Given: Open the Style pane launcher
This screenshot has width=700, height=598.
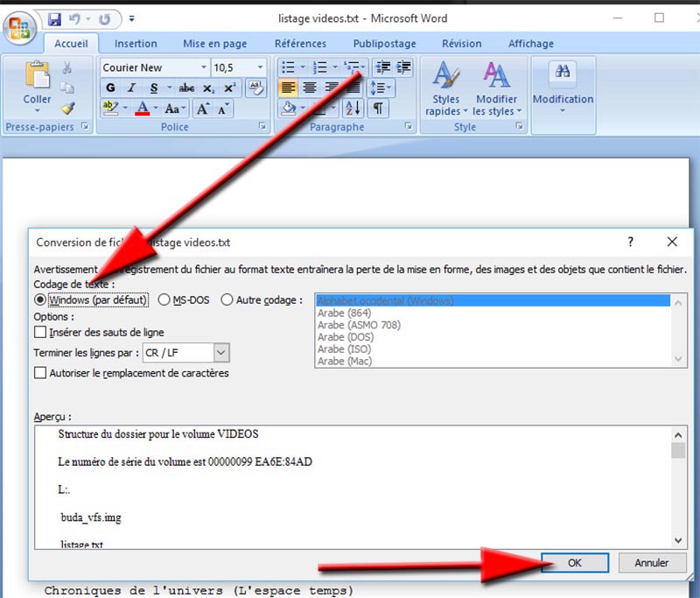Looking at the screenshot, I should pyautogui.click(x=519, y=126).
